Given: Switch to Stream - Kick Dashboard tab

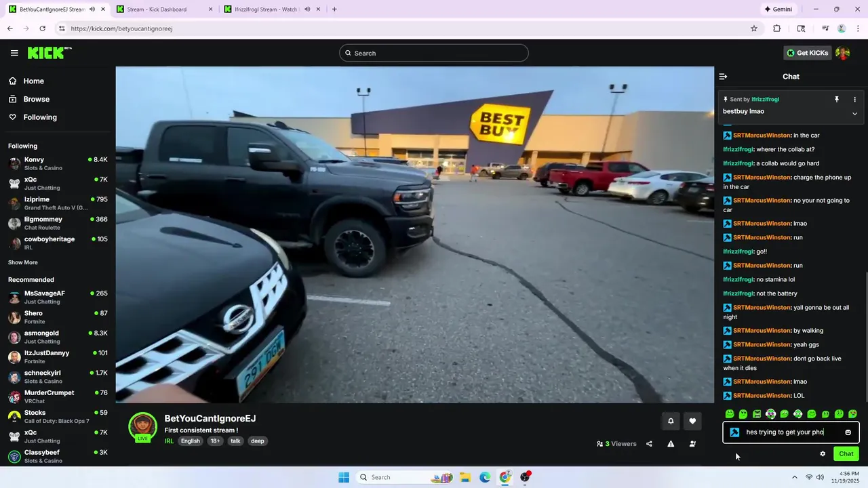Looking at the screenshot, I should [164, 9].
